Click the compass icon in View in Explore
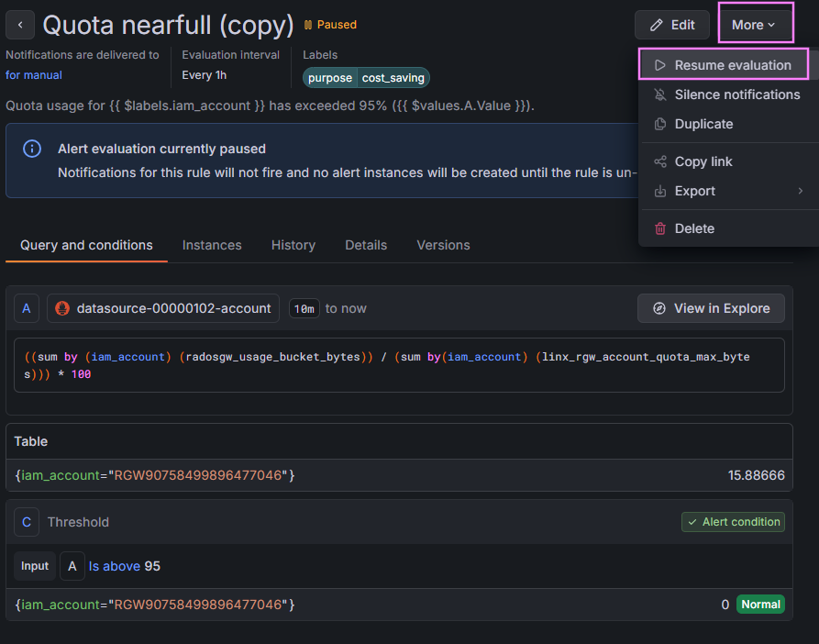Screen dimensions: 819x644 coord(659,308)
